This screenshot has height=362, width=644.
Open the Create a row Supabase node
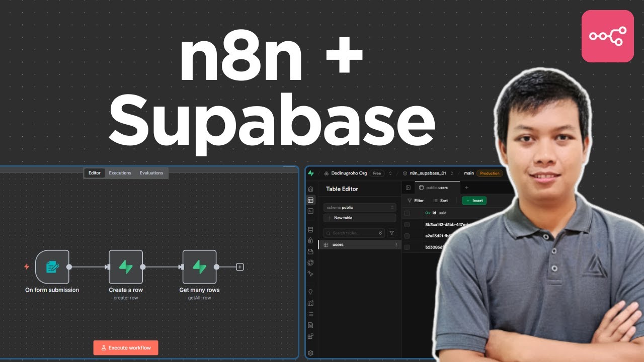pyautogui.click(x=126, y=266)
